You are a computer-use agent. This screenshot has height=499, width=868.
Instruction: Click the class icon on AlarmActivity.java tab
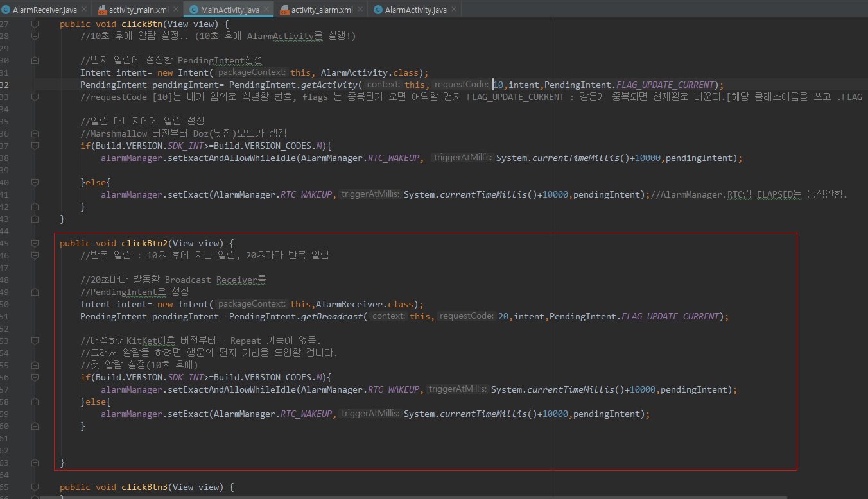(x=378, y=10)
